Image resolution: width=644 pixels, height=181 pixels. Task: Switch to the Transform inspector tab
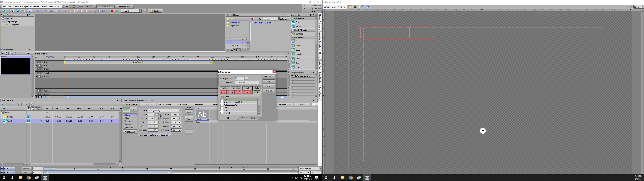(148, 105)
